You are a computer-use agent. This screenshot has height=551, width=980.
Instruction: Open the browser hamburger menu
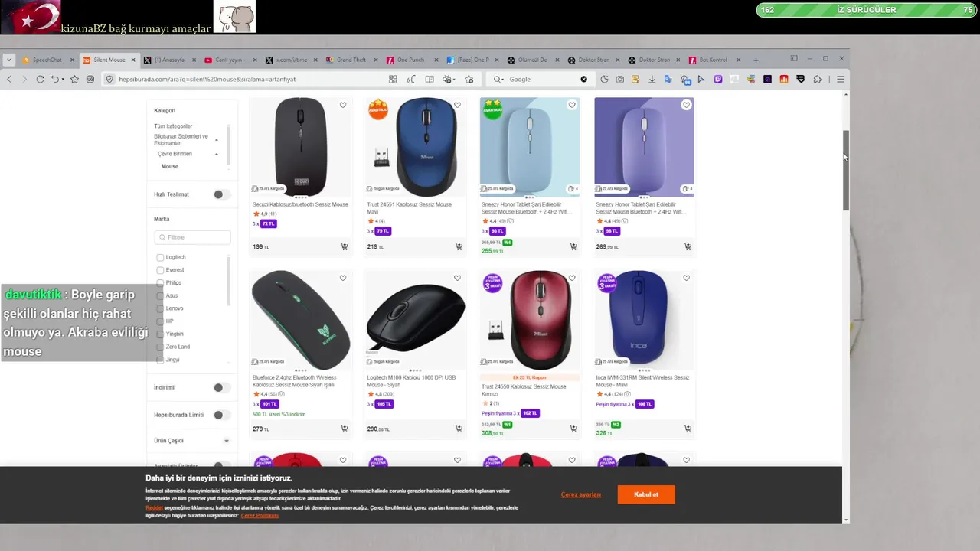(x=840, y=79)
